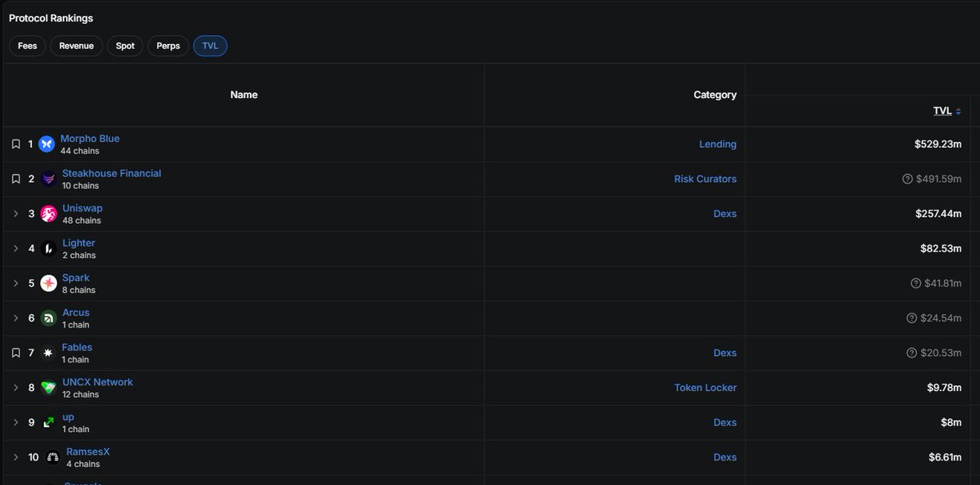Switch to the Fees rankings tab
This screenshot has height=485, width=980.
28,46
